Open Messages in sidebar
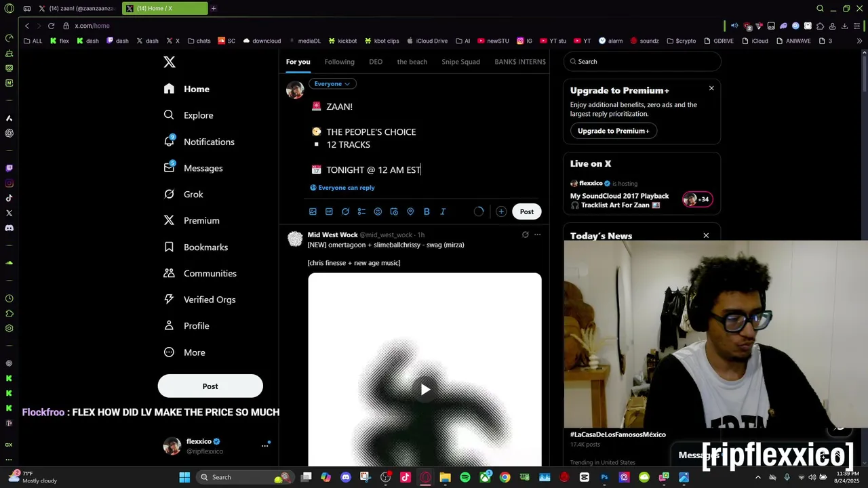Screen dimensions: 868x488 pos(193,168)
